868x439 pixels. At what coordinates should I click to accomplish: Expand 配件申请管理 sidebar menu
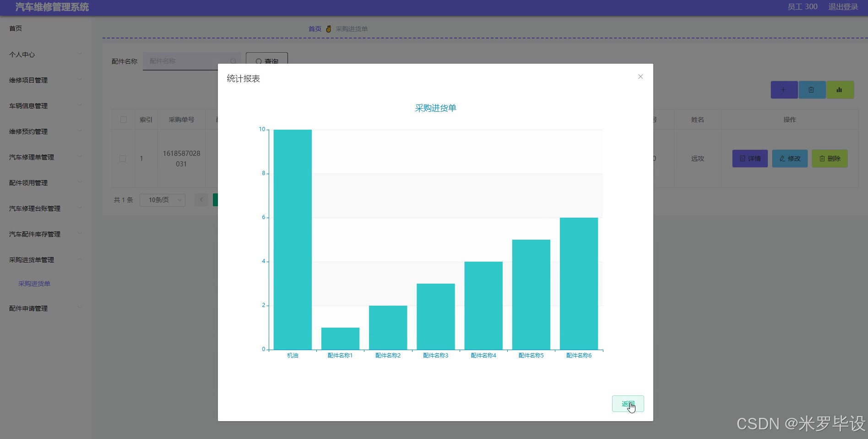pos(46,308)
